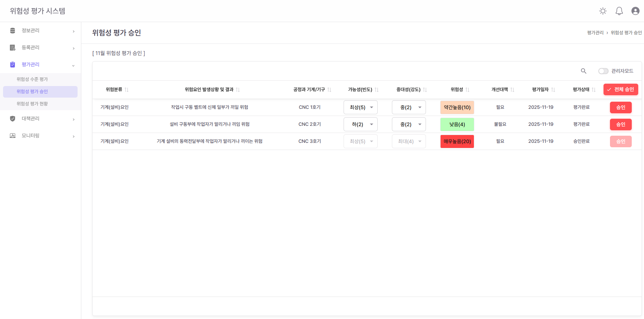Open 가능성 dropdown showing 최상(5) for CNC 1호기
Viewport: 644px width, 319px height.
tap(360, 107)
